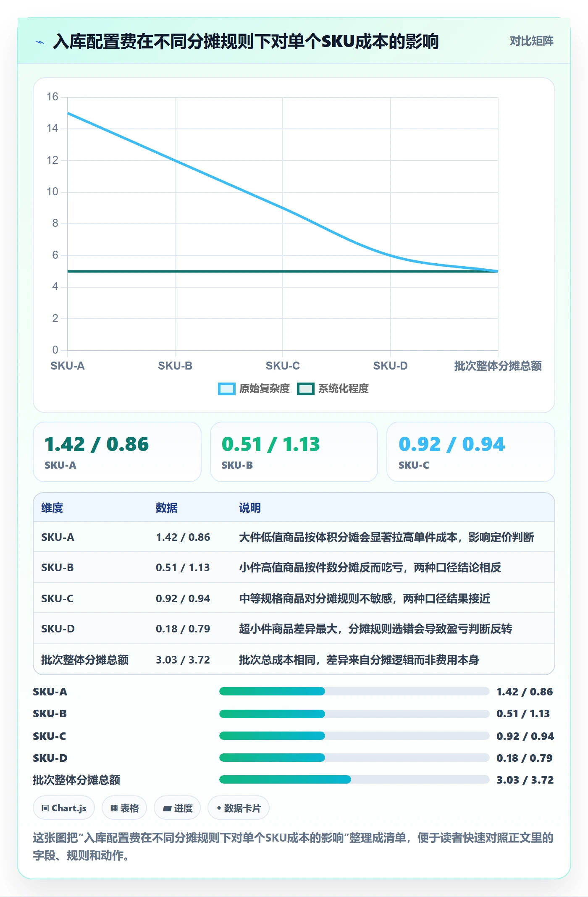The image size is (588, 897).
Task: Click the lightning bolt icon beside the title
Action: pyautogui.click(x=40, y=42)
